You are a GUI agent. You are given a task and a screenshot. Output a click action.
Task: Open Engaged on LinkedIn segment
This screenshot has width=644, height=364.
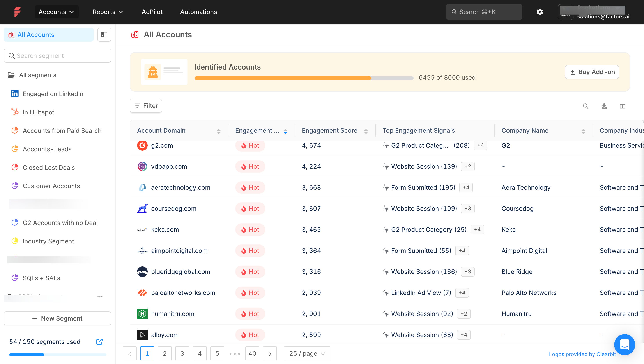coord(53,94)
